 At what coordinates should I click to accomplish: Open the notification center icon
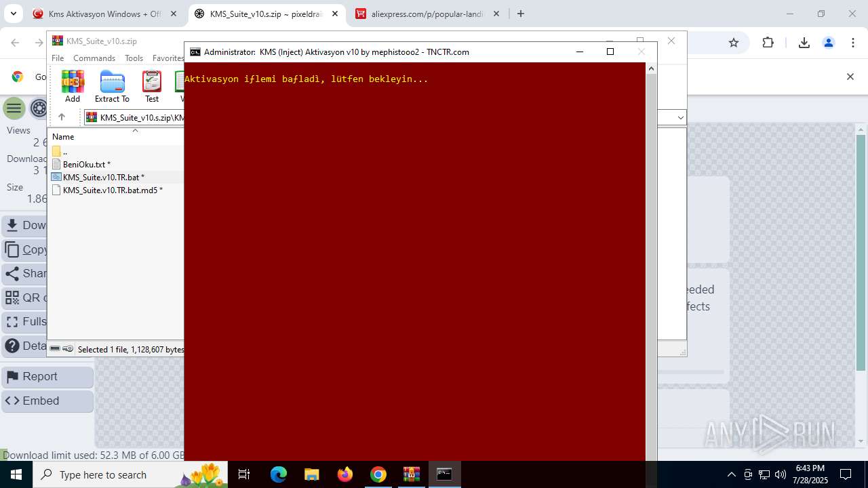click(x=846, y=474)
